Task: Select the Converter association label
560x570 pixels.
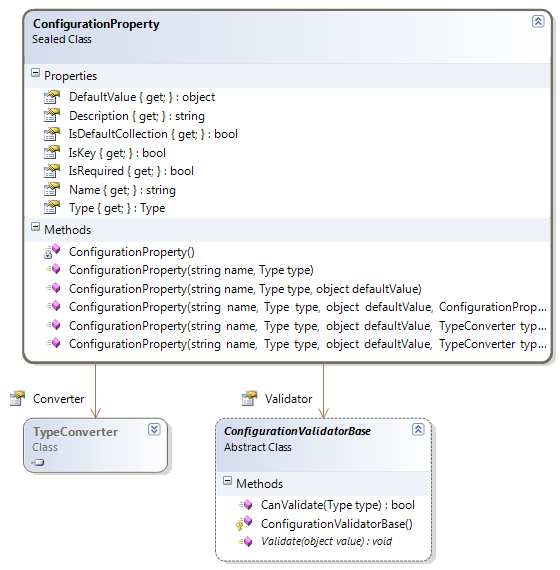Action: 59,399
